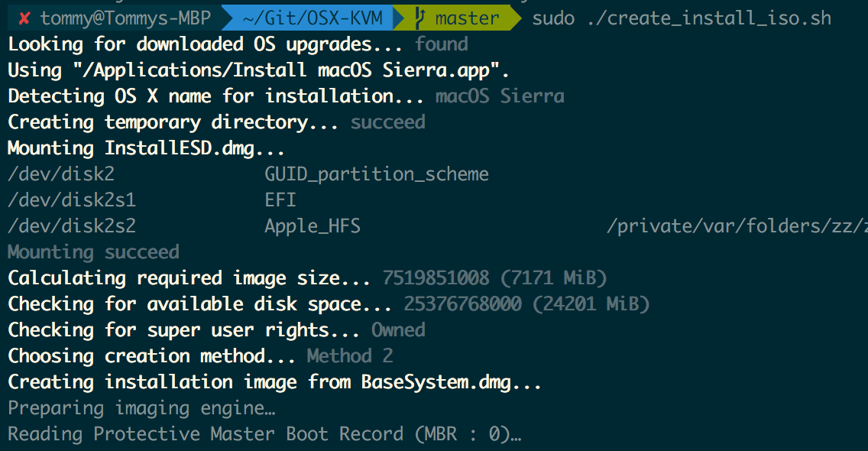Screen dimensions: 868x451
Task: Click the master branch segment
Action: [x=467, y=18]
